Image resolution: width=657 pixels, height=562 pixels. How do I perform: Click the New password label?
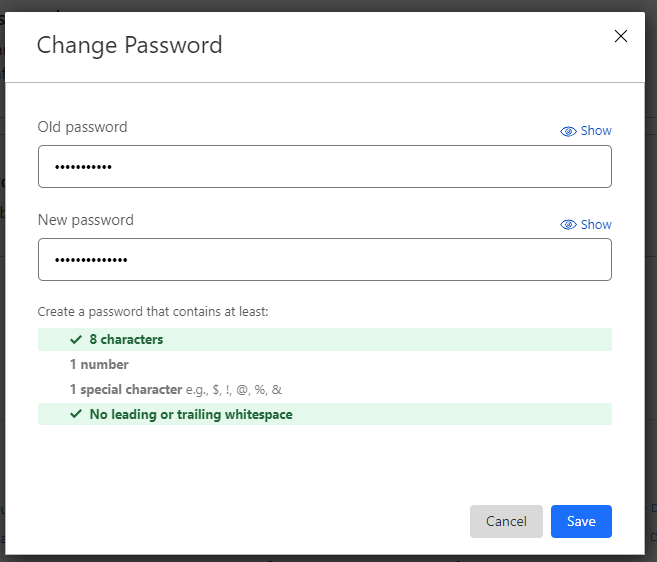click(85, 220)
